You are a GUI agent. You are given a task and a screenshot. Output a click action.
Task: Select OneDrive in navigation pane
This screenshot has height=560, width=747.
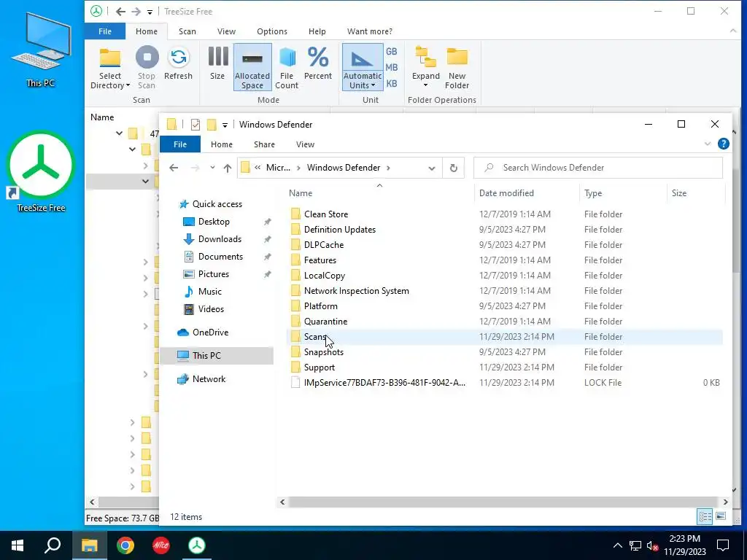210,332
